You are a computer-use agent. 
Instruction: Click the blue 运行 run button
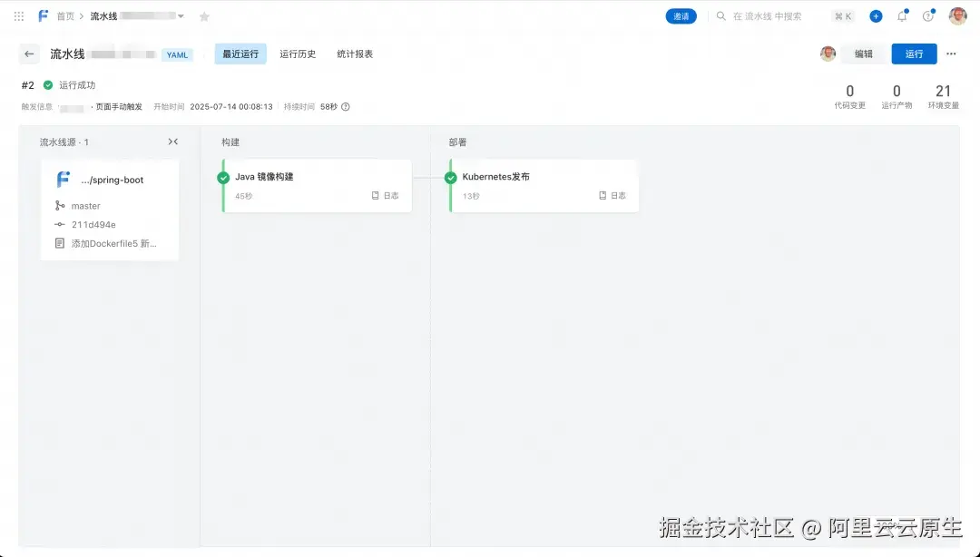pyautogui.click(x=914, y=54)
